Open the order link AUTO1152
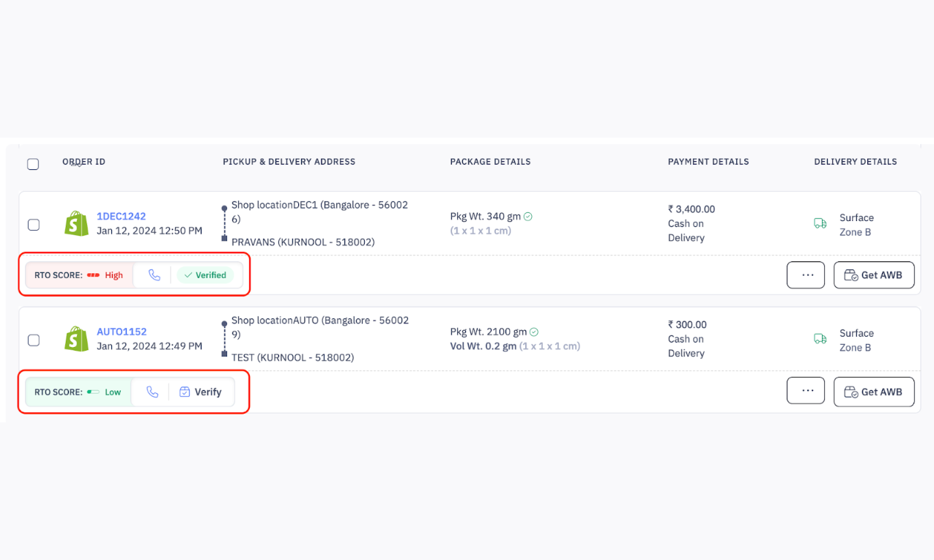The height and width of the screenshot is (560, 934). pyautogui.click(x=122, y=331)
